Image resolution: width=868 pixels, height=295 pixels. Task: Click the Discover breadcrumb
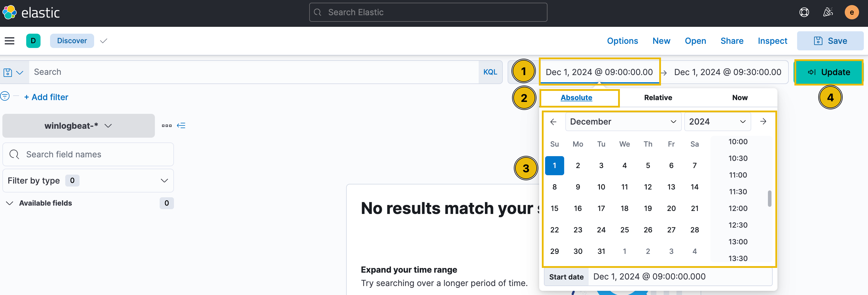click(x=72, y=41)
